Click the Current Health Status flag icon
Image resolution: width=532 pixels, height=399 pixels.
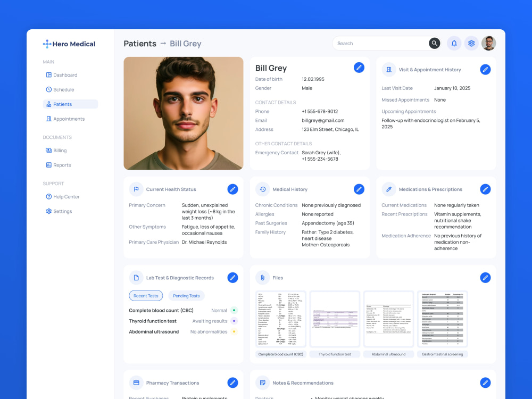136,189
